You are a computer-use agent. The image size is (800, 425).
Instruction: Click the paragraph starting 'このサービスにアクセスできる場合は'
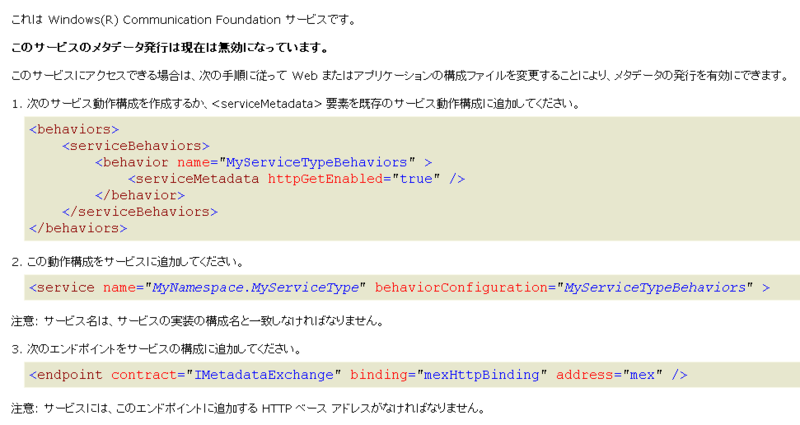tap(401, 76)
